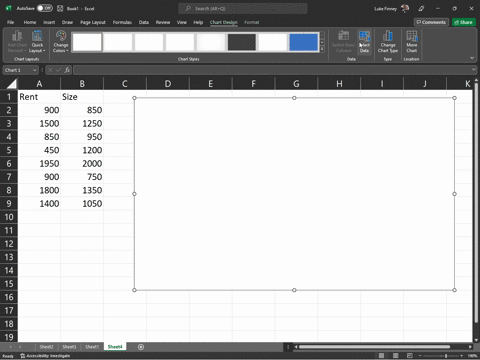The width and height of the screenshot is (480, 360).
Task: Expand the Name Box dropdown
Action: point(34,70)
